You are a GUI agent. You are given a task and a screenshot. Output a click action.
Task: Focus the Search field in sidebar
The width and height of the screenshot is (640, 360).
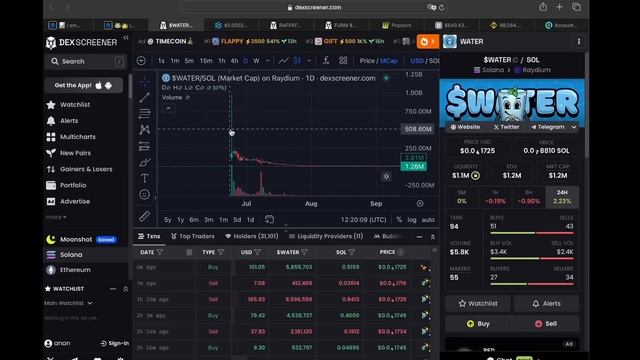pyautogui.click(x=85, y=62)
